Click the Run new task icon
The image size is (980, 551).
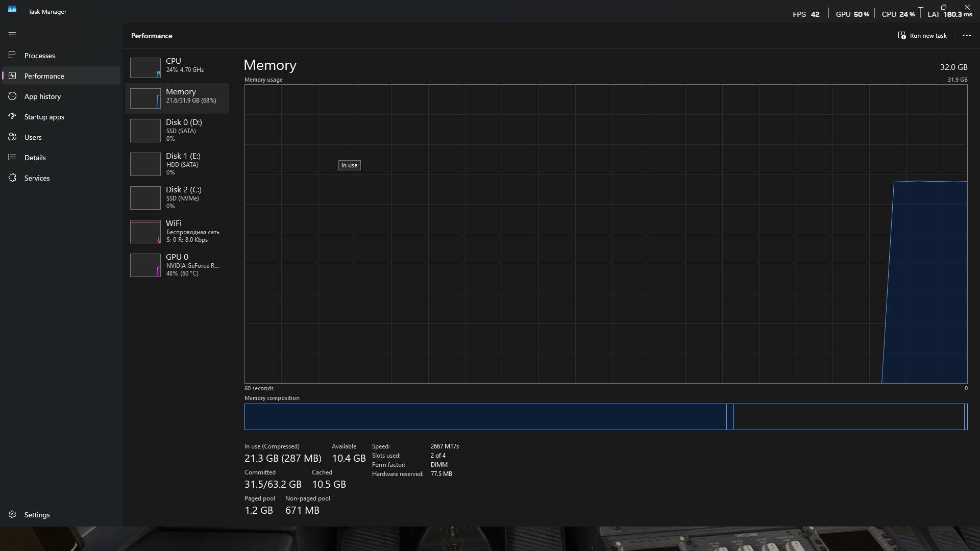pos(902,35)
